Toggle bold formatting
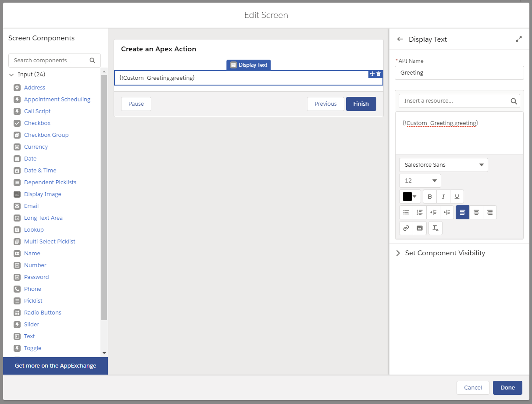 [x=429, y=196]
